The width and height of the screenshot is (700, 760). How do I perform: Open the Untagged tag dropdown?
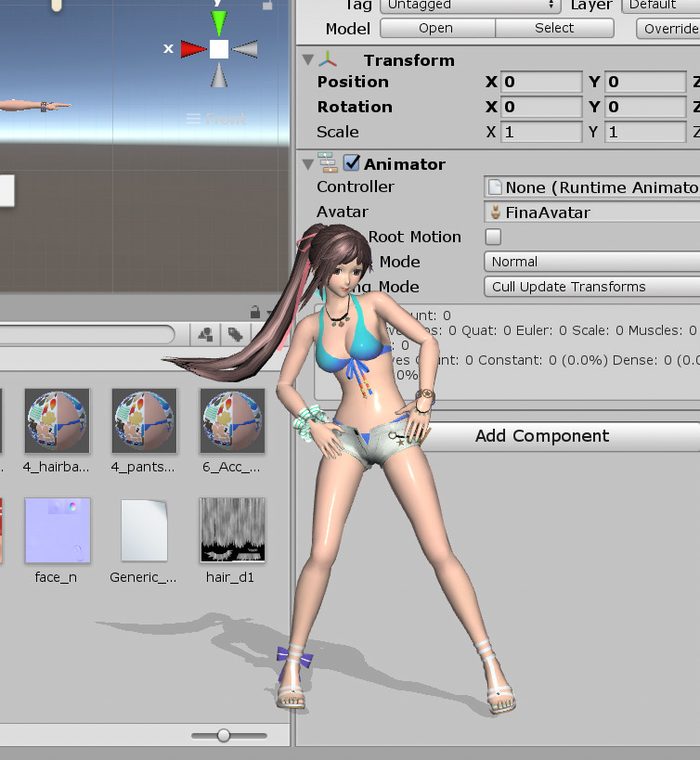[x=471, y=6]
